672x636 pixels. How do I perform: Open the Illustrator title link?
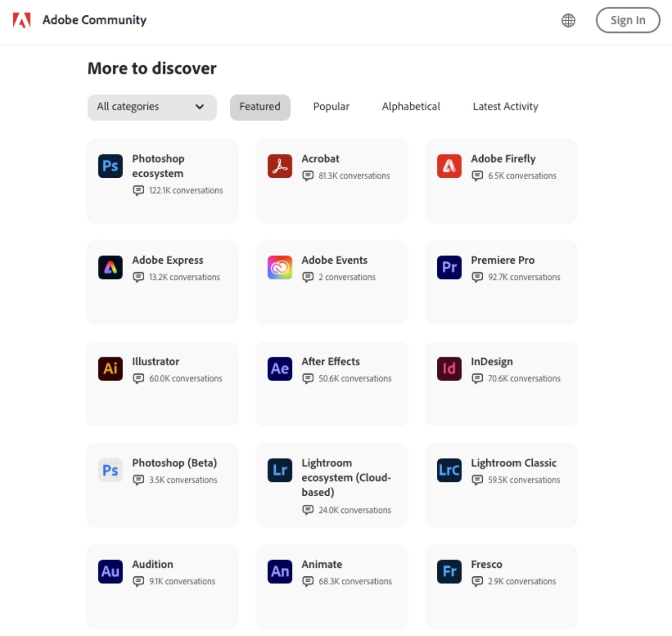(x=156, y=361)
